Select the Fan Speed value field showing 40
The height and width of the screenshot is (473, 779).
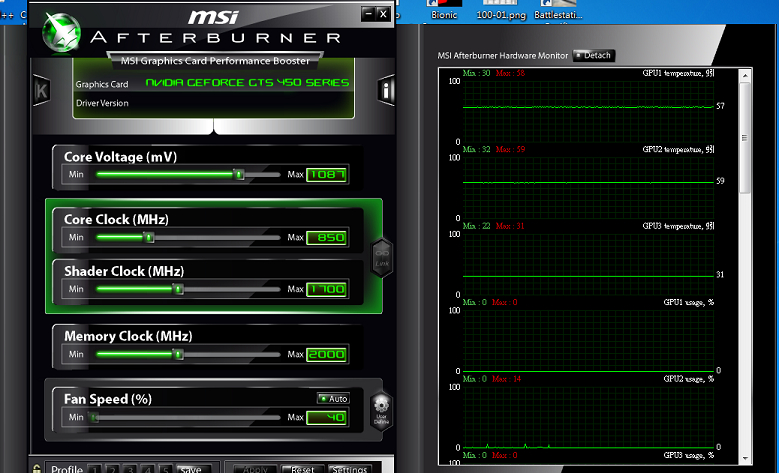click(326, 418)
